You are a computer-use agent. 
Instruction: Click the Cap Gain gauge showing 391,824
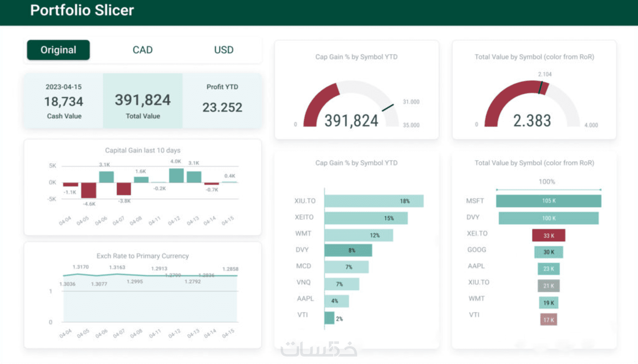pos(351,104)
